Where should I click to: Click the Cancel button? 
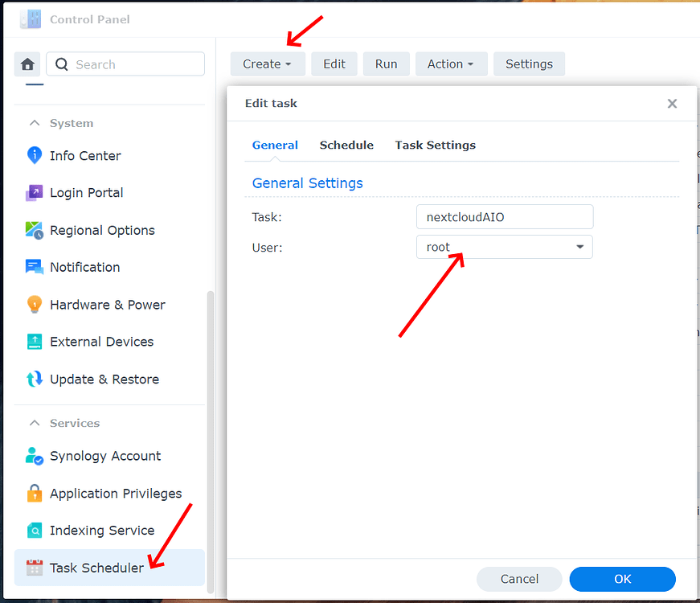point(519,579)
